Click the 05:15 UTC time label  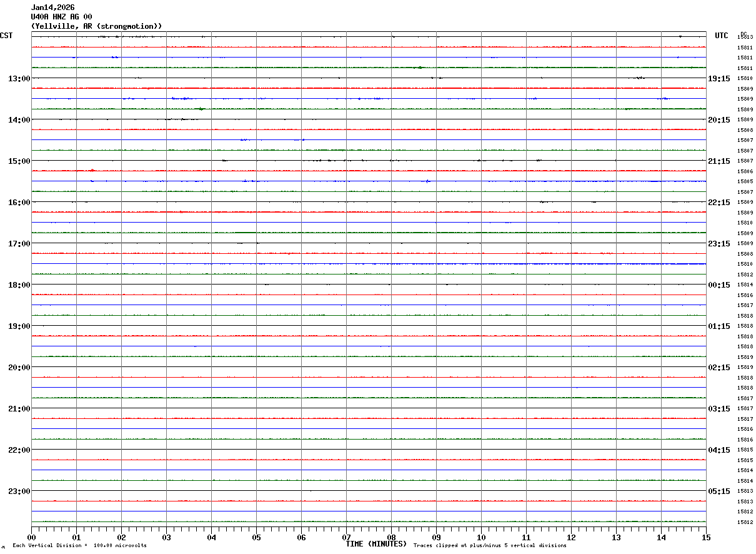719,491
